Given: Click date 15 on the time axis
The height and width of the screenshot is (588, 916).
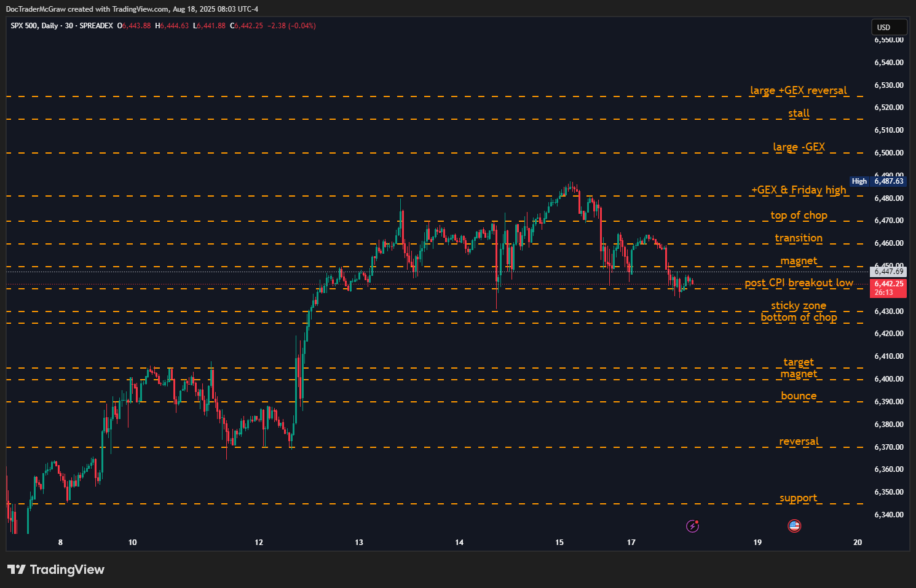Looking at the screenshot, I should pos(559,543).
